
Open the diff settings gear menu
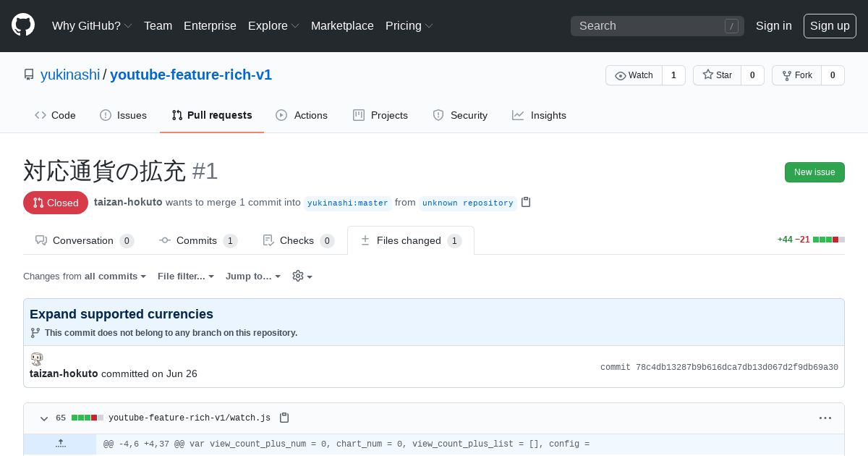tap(302, 276)
